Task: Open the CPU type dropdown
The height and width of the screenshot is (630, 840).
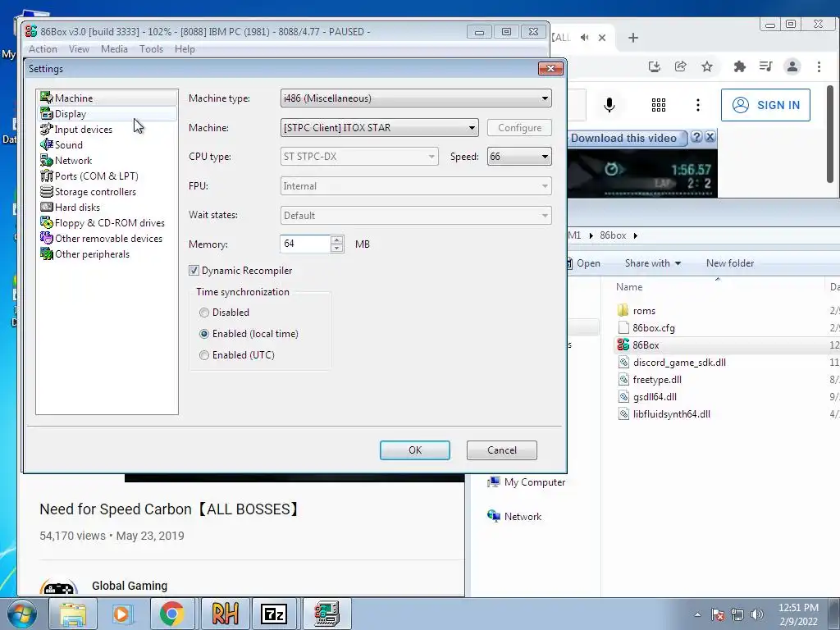Action: point(359,157)
